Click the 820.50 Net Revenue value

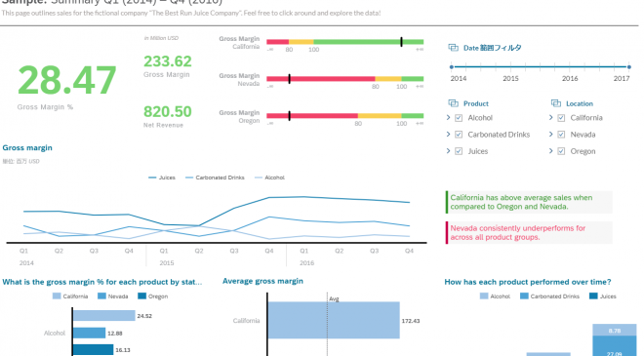point(168,112)
